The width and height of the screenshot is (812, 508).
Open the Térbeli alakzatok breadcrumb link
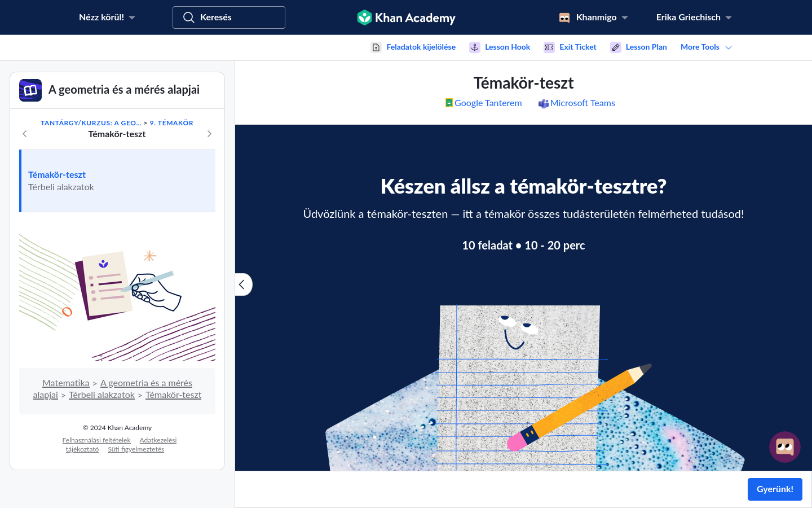(101, 395)
